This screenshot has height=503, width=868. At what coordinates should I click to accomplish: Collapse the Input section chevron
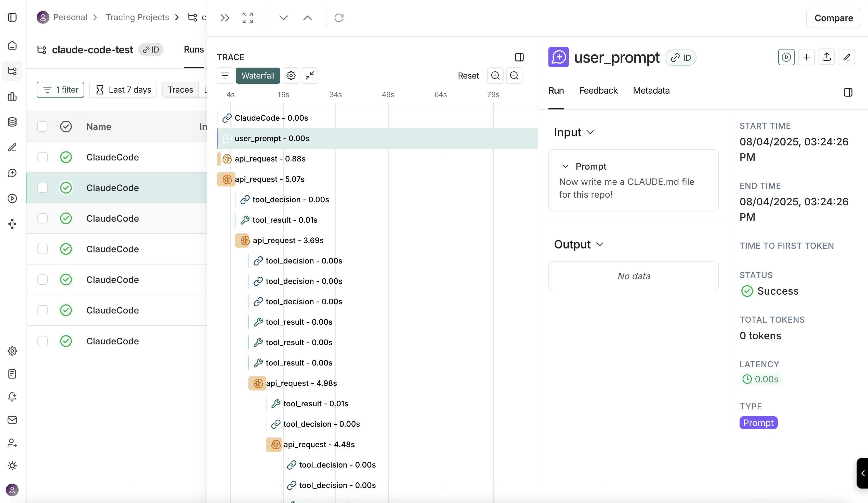[590, 132]
